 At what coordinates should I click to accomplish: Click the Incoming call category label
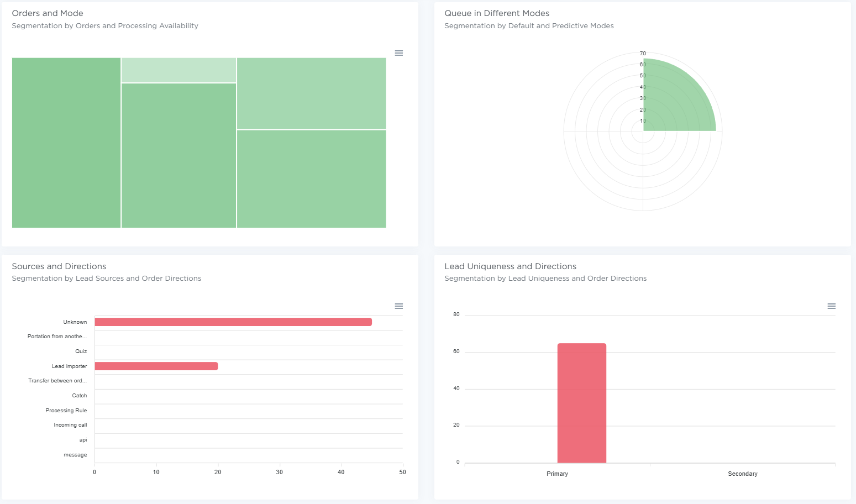pos(70,425)
